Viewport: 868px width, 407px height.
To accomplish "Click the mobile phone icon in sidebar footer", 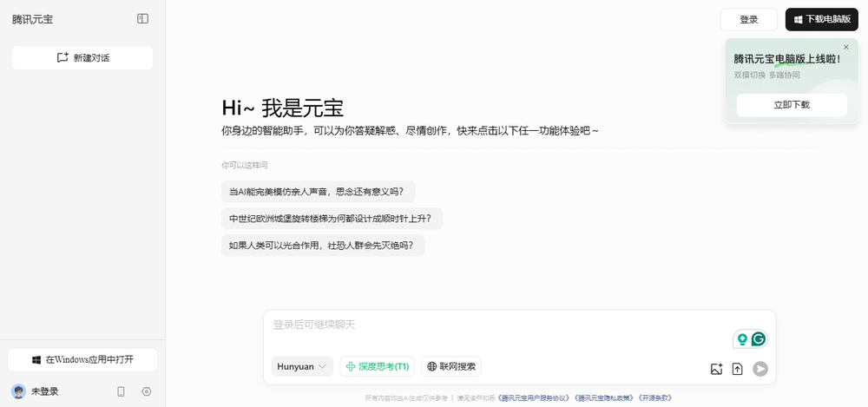I will tap(122, 391).
